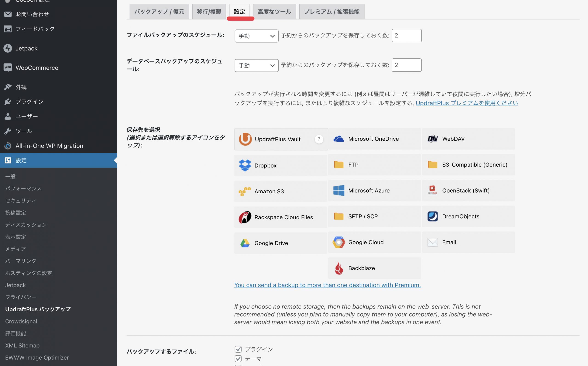Open お問い合わせ mail icon

pyautogui.click(x=8, y=14)
